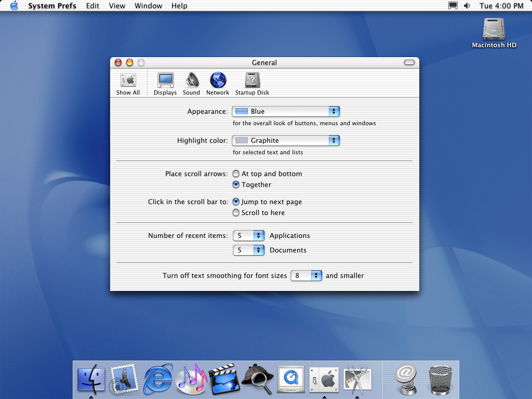Click the toolbar toggle pill button
The height and width of the screenshot is (399, 532).
click(x=409, y=62)
